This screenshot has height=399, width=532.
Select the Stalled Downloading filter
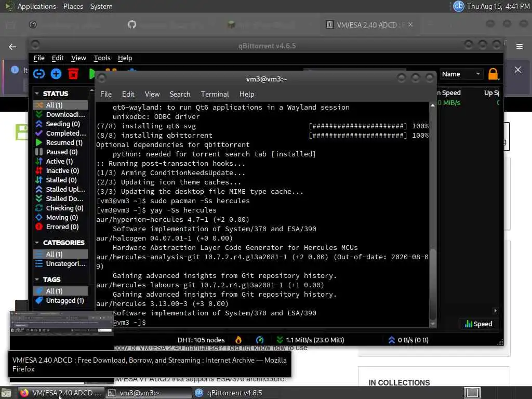pos(61,198)
